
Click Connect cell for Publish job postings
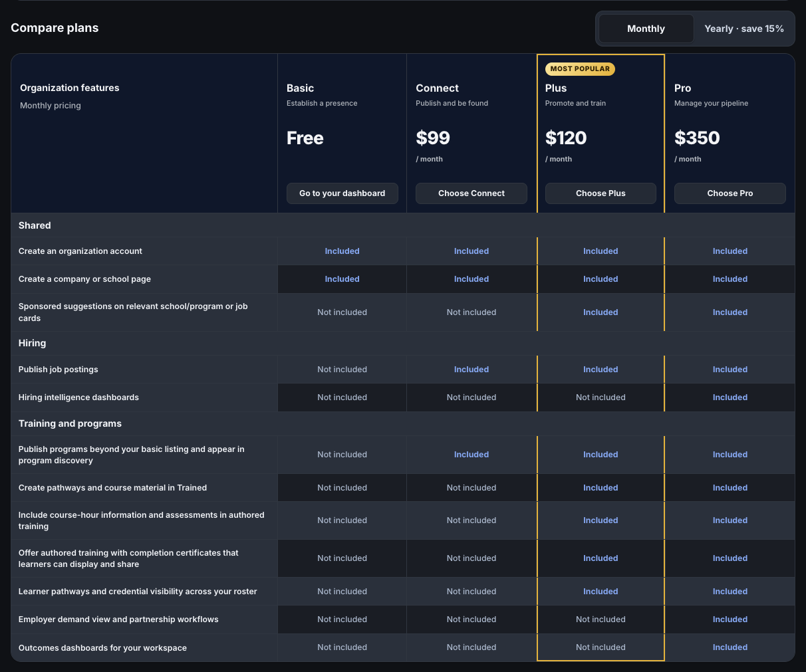click(471, 370)
